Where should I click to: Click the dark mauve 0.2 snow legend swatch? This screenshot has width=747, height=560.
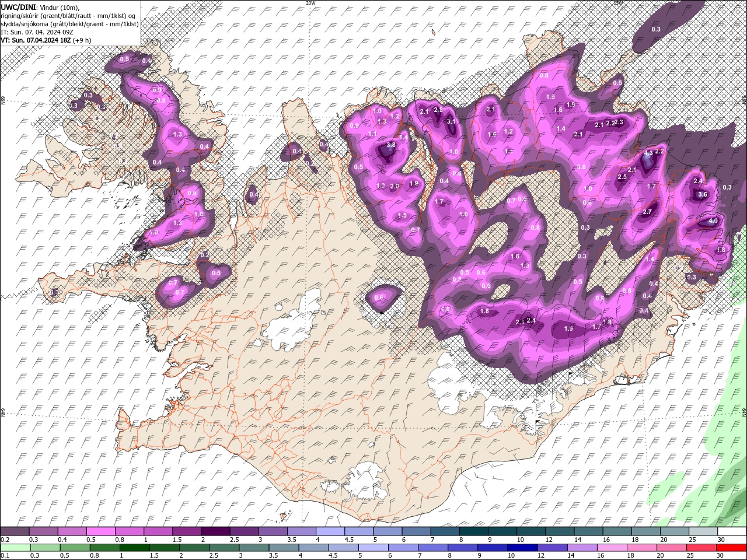click(x=15, y=531)
